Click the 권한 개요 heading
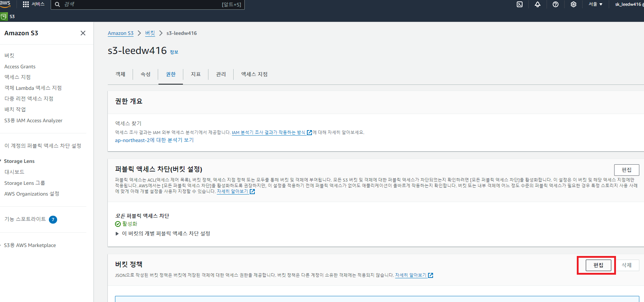The height and width of the screenshot is (302, 644). (129, 101)
